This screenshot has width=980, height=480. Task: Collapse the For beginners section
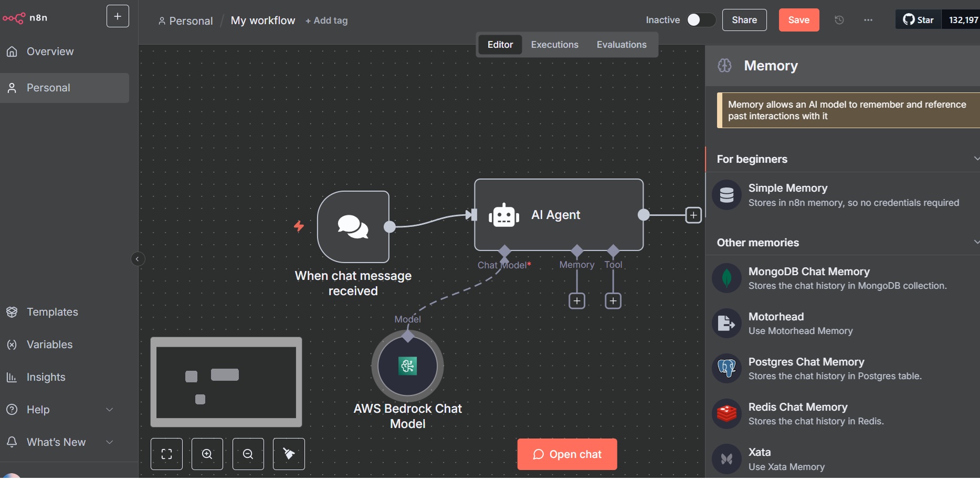(x=976, y=159)
